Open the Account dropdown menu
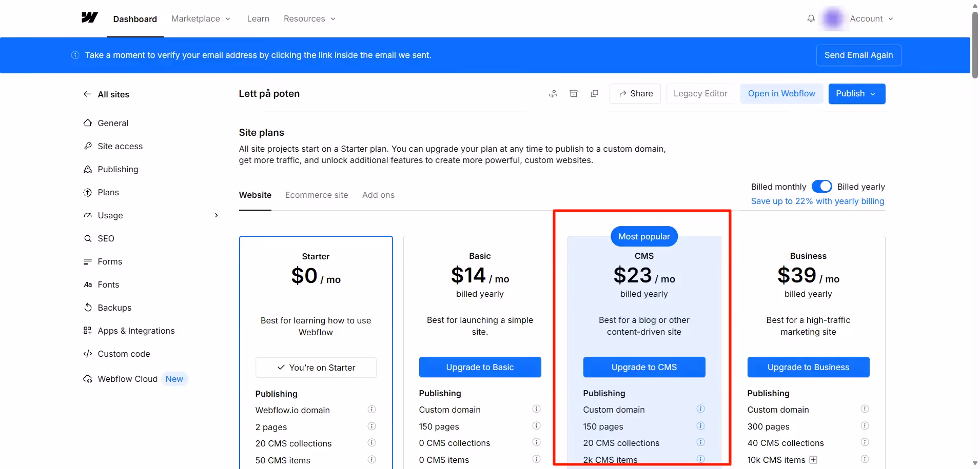 pyautogui.click(x=871, y=18)
